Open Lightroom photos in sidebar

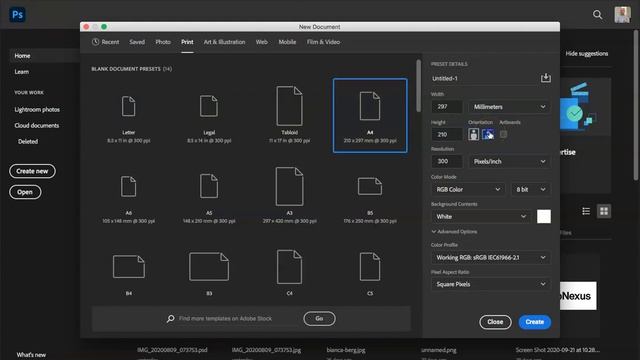pyautogui.click(x=37, y=110)
